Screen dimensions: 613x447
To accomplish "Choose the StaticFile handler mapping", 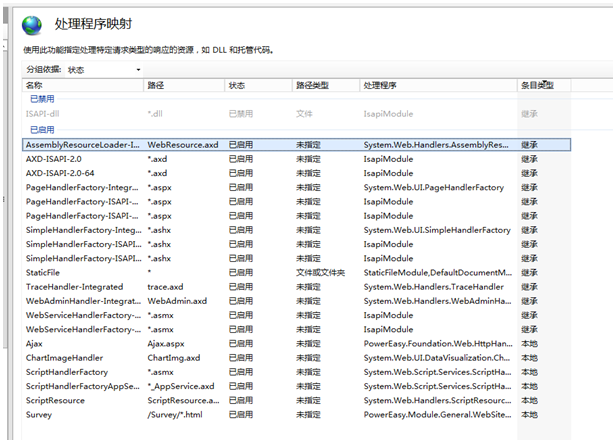I will tap(43, 272).
